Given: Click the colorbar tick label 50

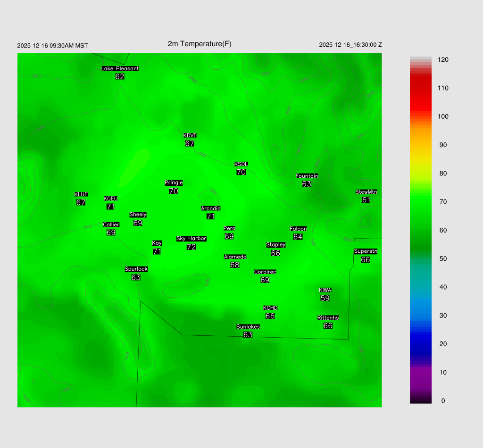Looking at the screenshot, I should click(443, 259).
